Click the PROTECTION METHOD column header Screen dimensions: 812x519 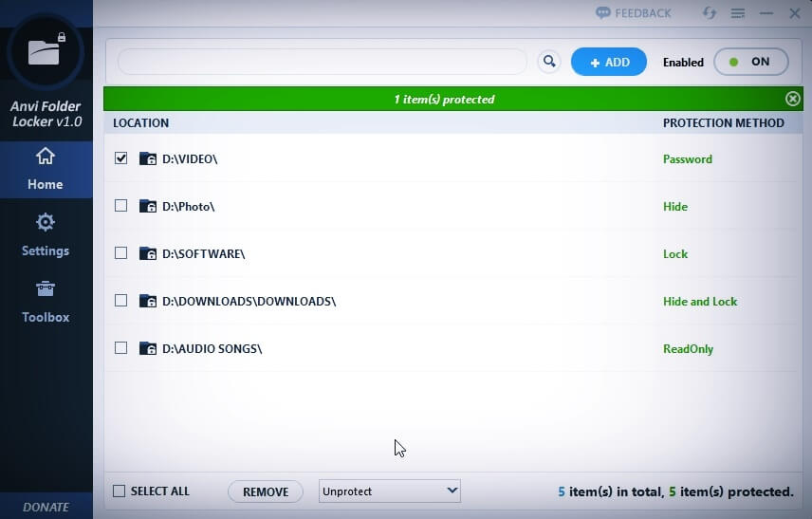(724, 123)
